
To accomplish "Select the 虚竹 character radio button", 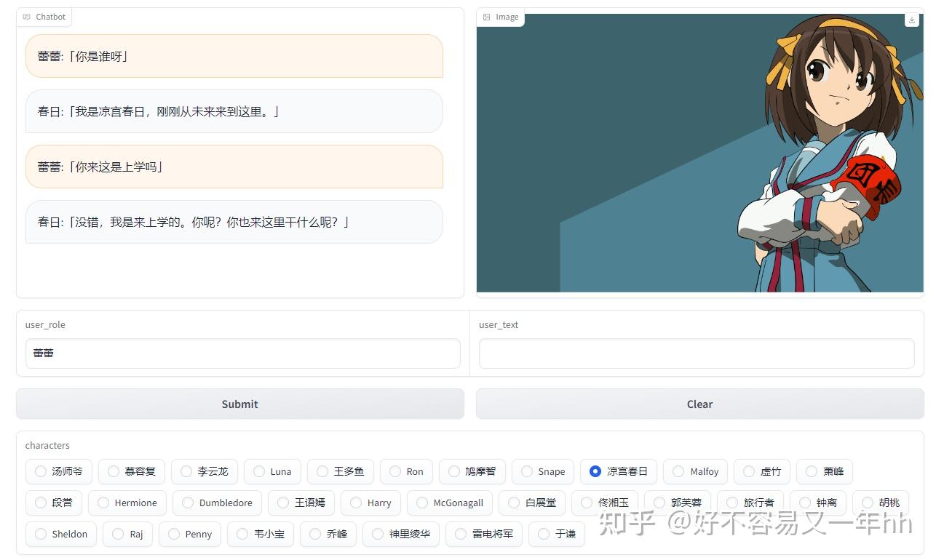I will click(x=748, y=471).
